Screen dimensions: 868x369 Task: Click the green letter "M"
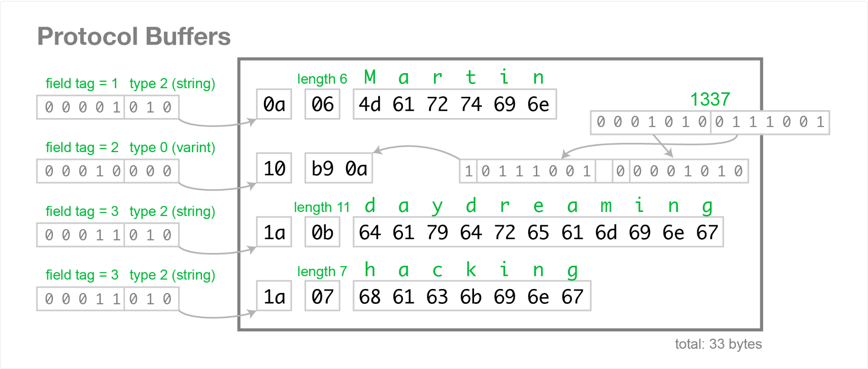(370, 77)
